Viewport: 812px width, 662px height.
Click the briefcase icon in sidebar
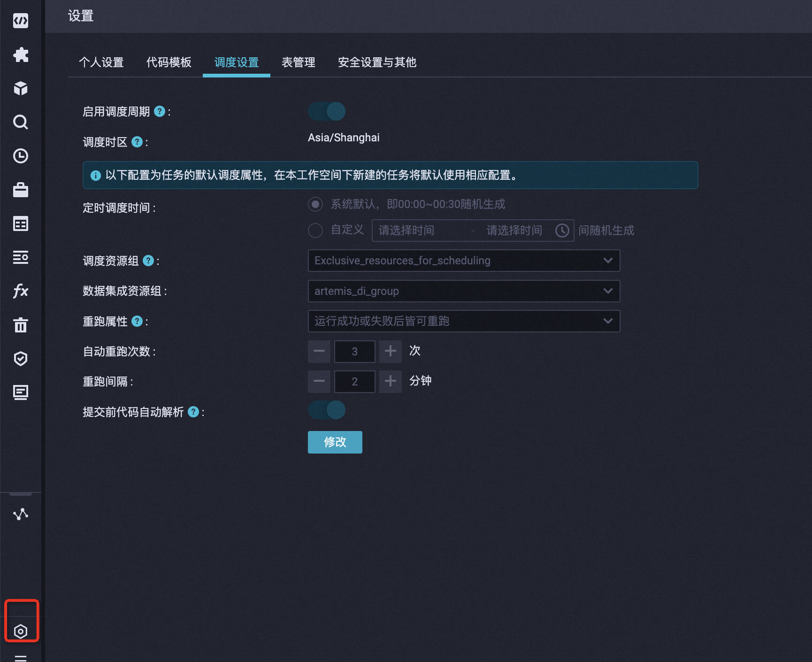(21, 190)
